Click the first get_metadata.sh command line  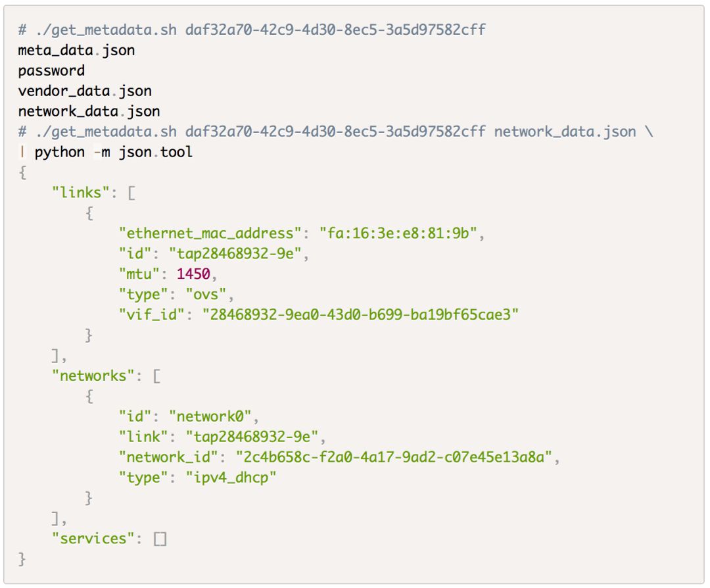coord(252,30)
